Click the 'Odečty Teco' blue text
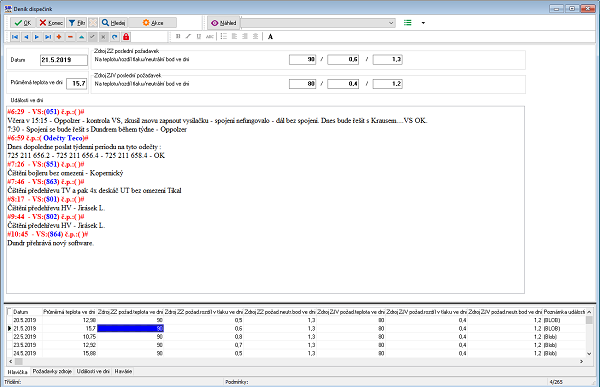Viewport: 600px width, 387px height. coord(63,138)
